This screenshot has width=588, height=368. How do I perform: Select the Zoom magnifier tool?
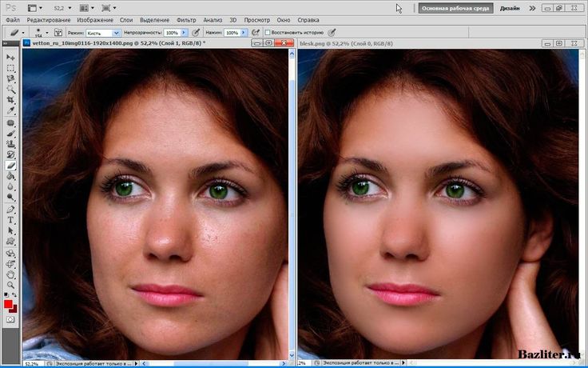[11, 284]
